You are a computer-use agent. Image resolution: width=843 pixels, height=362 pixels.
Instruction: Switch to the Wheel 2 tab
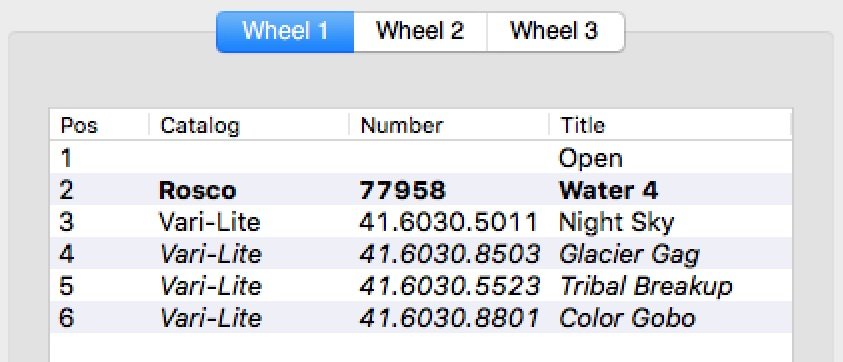coord(420,31)
